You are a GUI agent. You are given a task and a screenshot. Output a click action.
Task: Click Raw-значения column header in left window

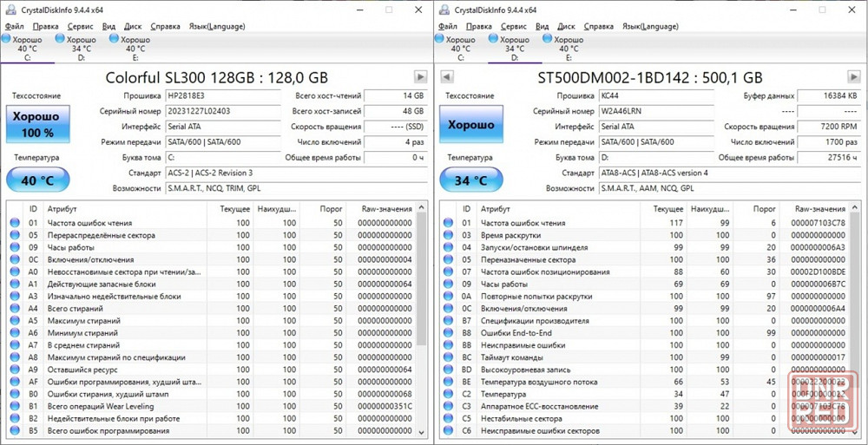click(x=380, y=209)
